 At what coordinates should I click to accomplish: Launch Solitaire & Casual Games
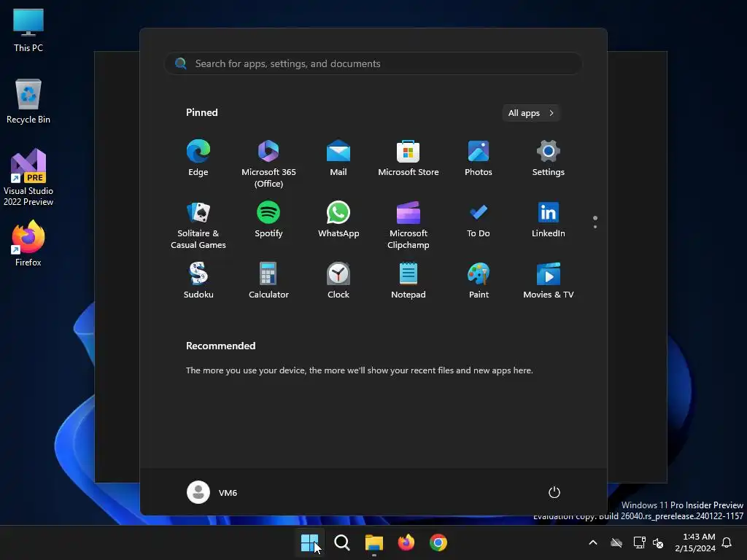(x=198, y=225)
